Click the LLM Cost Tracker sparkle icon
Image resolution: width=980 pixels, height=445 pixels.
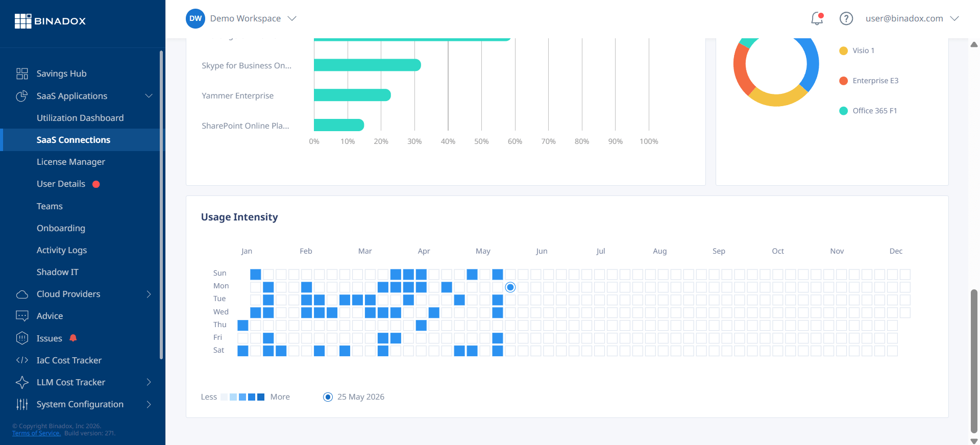coord(22,382)
